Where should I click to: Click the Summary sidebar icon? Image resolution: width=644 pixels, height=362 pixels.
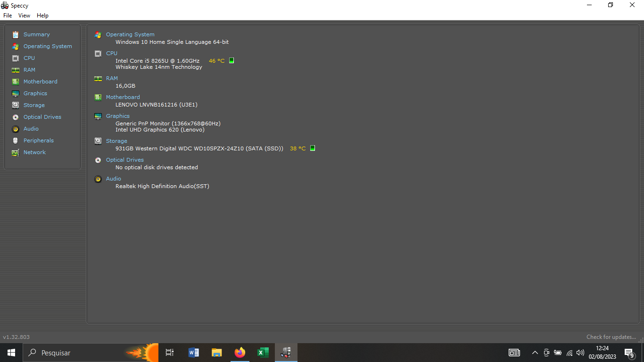16,34
